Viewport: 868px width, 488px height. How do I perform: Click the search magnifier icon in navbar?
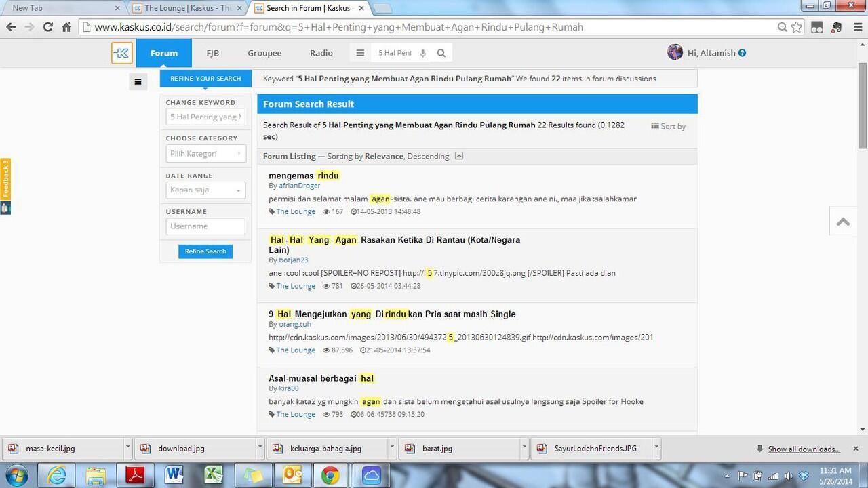click(x=441, y=53)
